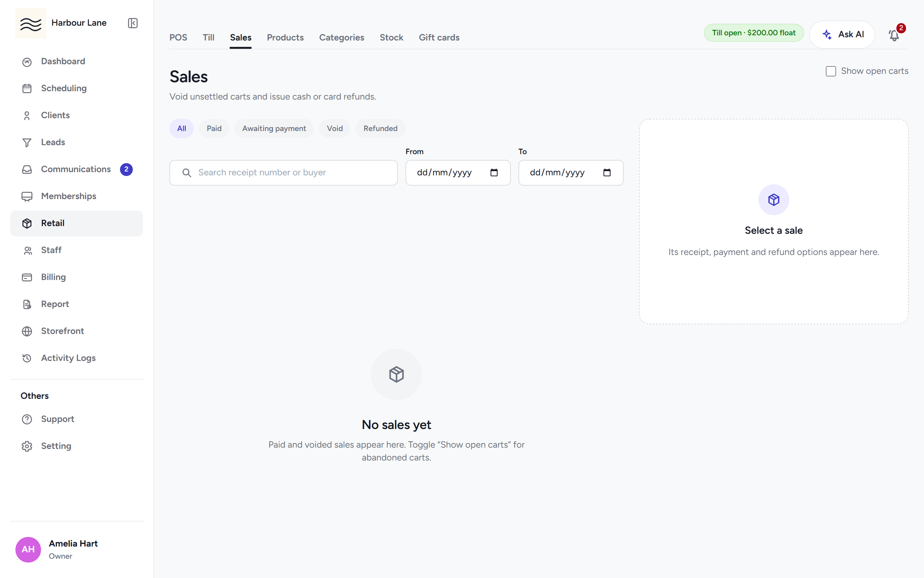Open Storefront globe item

tap(76, 331)
